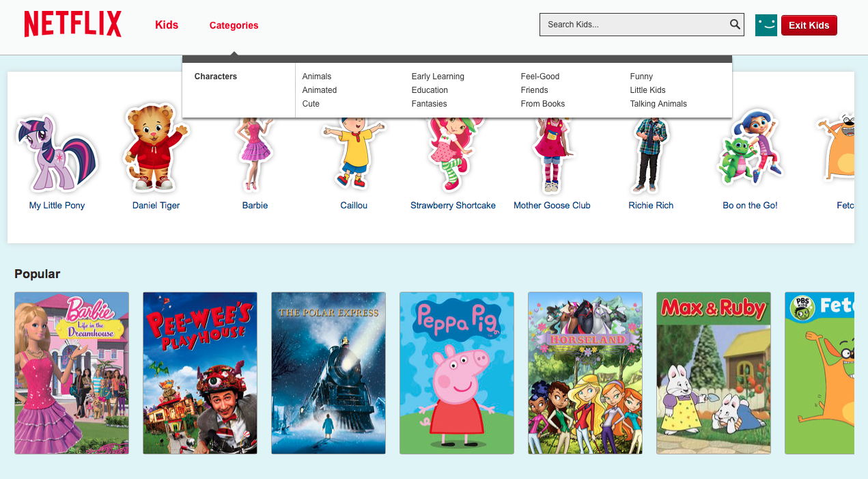868x479 pixels.
Task: Play The Polar Express from Popular row
Action: pyautogui.click(x=328, y=373)
